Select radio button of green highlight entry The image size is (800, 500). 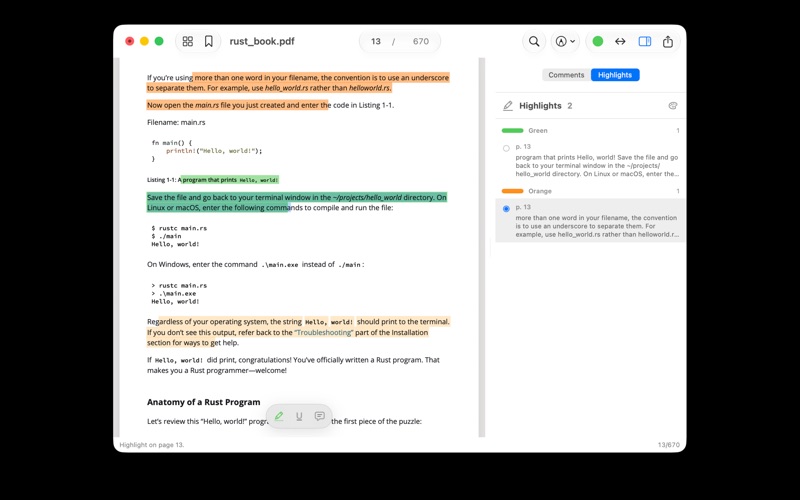pos(506,148)
